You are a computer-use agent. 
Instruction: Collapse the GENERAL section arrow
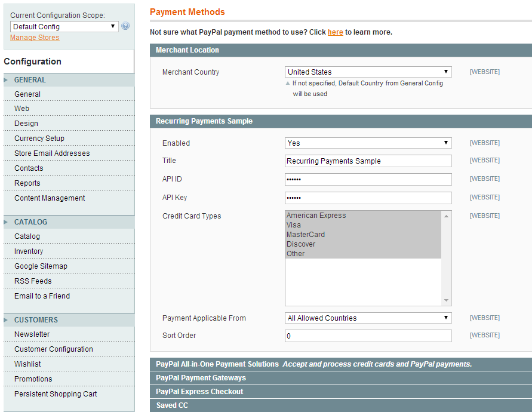point(6,80)
